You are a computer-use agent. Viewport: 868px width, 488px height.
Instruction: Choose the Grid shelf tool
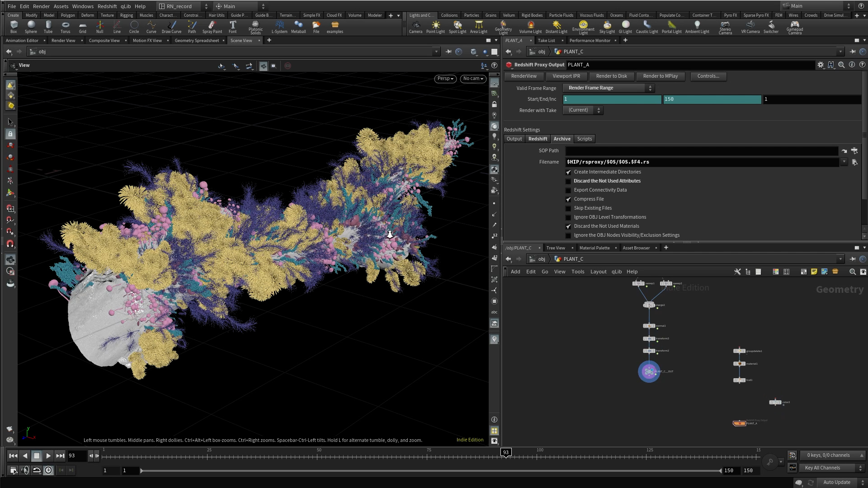coord(82,27)
